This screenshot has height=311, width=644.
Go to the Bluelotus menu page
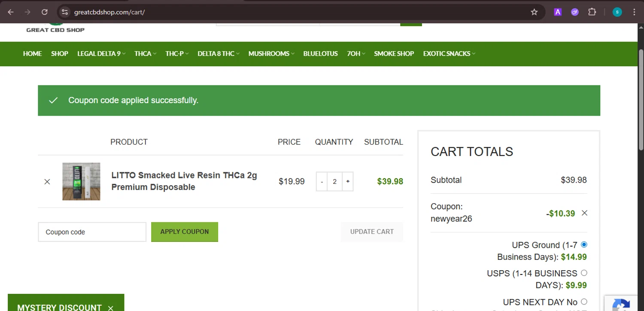320,54
